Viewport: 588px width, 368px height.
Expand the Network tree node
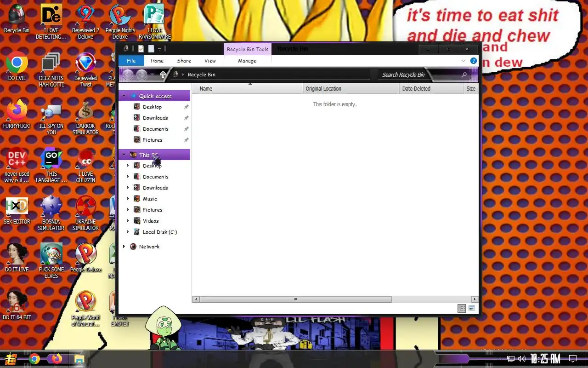pos(124,247)
